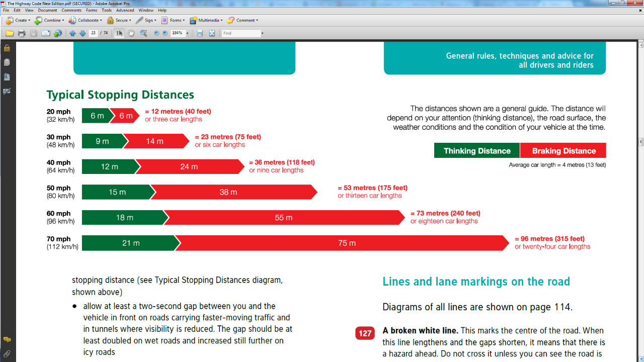The image size is (644, 362).
Task: Expand the zoom percentage dropdown arrow
Action: [187, 33]
